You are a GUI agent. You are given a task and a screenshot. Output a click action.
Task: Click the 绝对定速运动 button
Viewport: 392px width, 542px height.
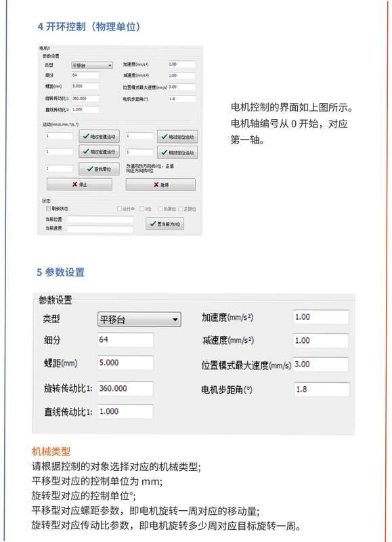[x=99, y=136]
